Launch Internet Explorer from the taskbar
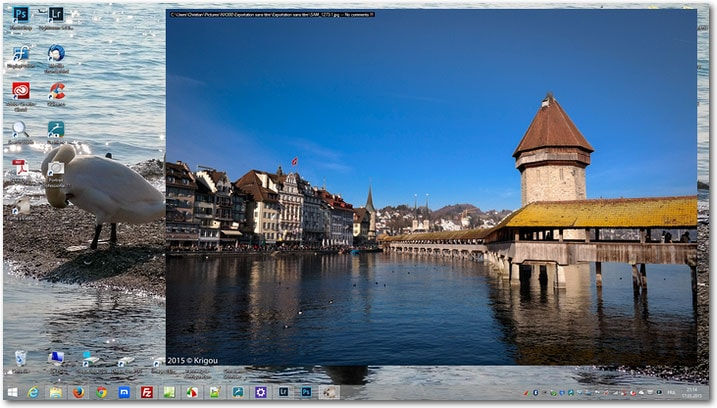The image size is (717, 408). click(x=33, y=392)
